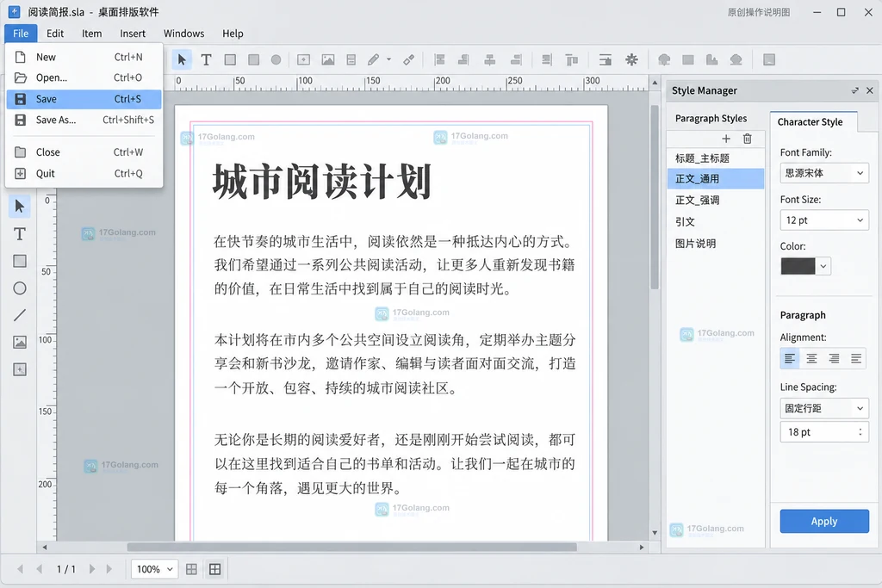Open the Help menu
This screenshot has height=588, width=882.
click(x=233, y=34)
